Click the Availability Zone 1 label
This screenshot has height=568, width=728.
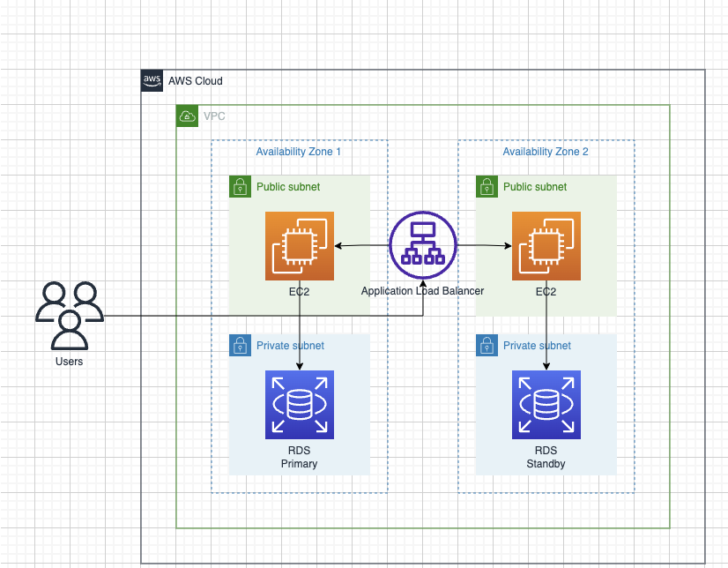299,152
